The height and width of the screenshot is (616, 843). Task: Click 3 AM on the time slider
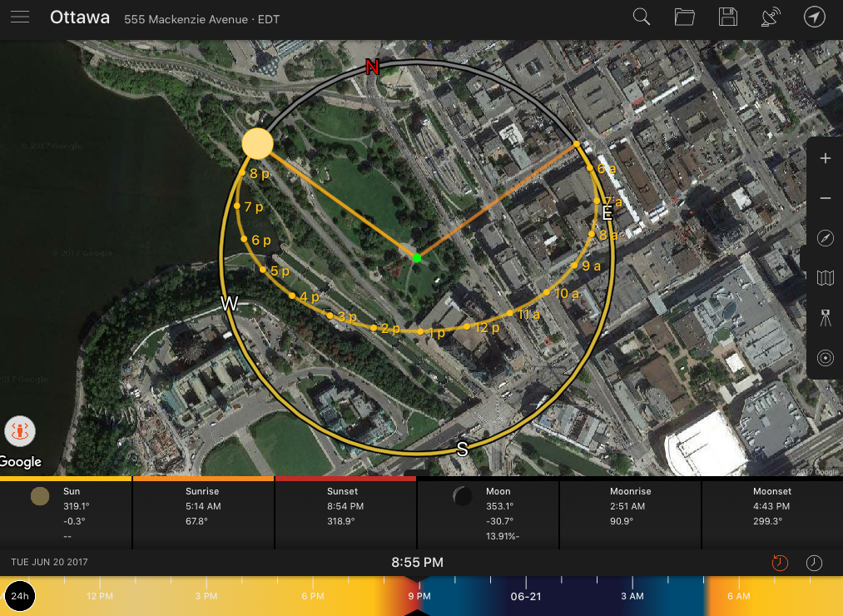tap(632, 596)
